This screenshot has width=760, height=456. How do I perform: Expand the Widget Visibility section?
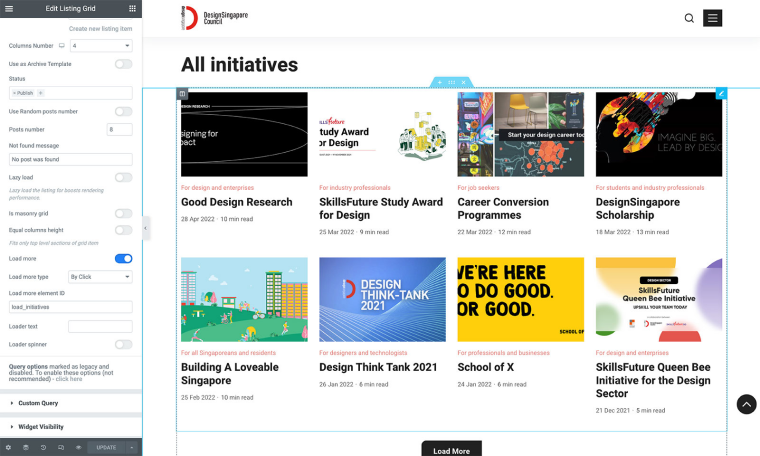71,427
